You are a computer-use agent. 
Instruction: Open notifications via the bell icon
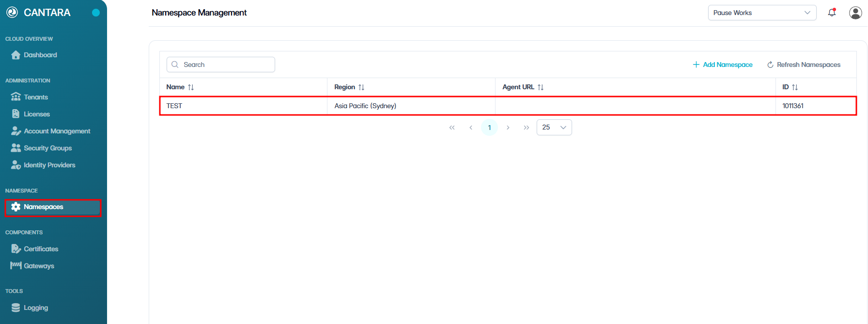[x=832, y=13]
